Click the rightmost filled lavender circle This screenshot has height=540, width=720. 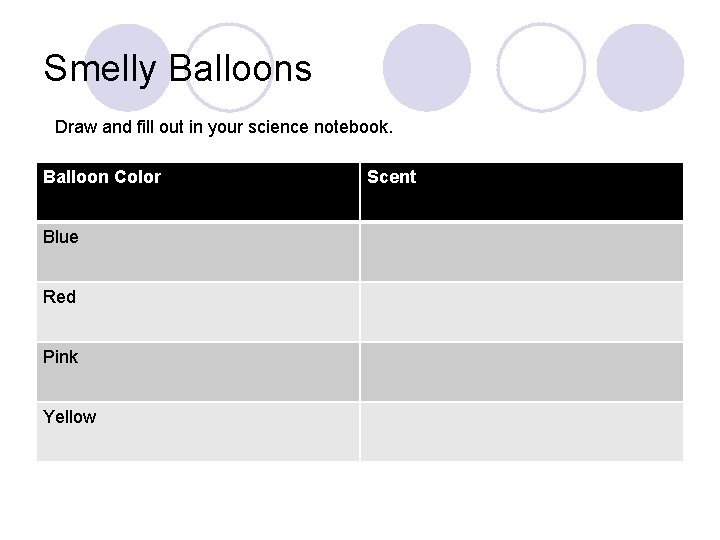[640, 68]
